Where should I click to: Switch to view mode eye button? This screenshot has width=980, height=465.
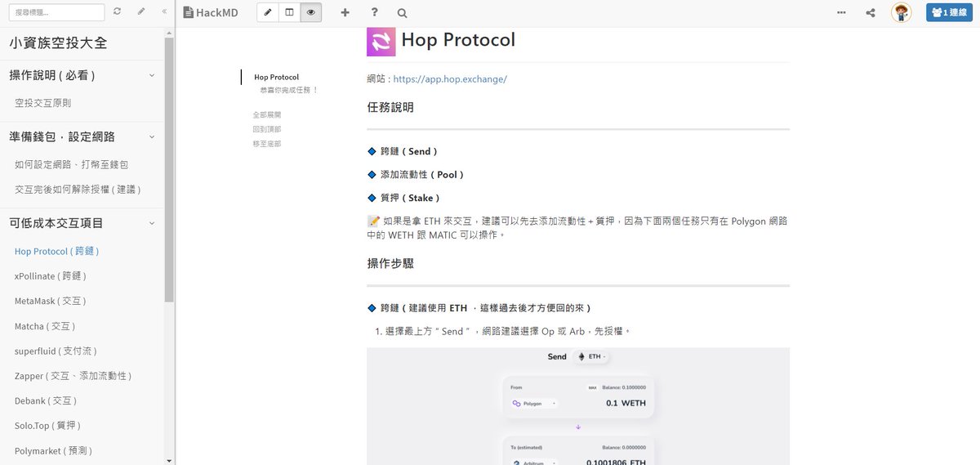tap(311, 12)
